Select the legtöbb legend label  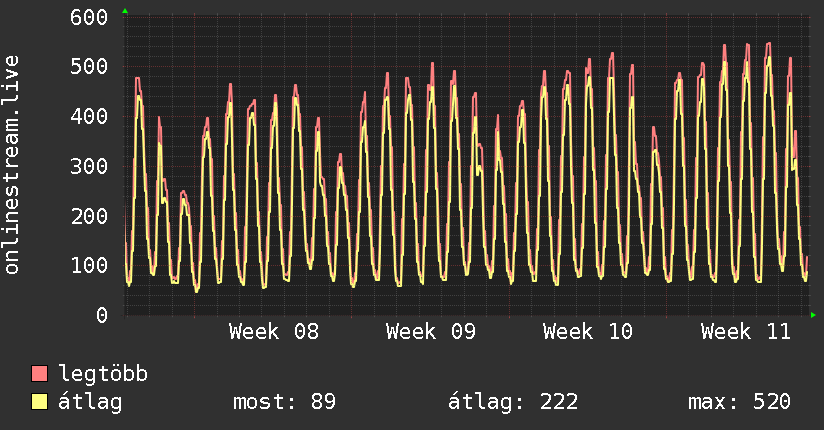103,374
